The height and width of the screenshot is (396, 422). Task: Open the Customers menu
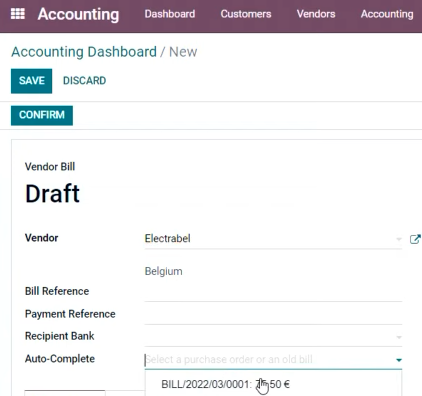246,14
